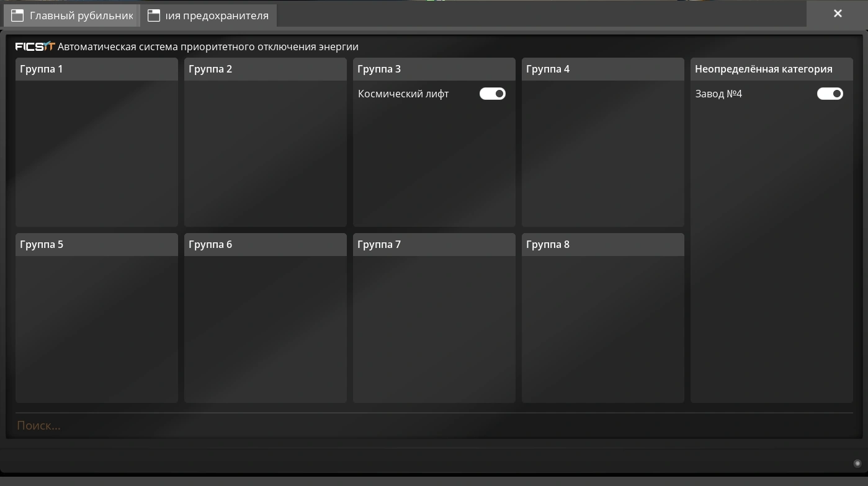Disable the Завод №4 power switch
The height and width of the screenshot is (486, 868).
tap(830, 94)
